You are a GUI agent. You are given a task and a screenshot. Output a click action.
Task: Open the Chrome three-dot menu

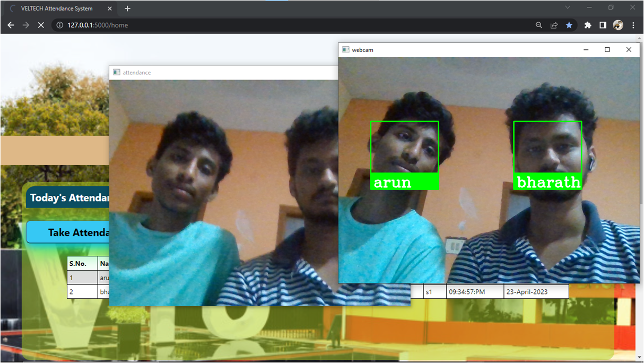[x=633, y=24]
